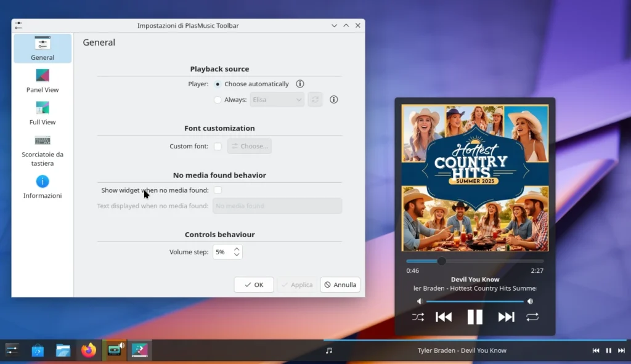Open the Choose font picker
The image size is (631, 364).
(249, 146)
